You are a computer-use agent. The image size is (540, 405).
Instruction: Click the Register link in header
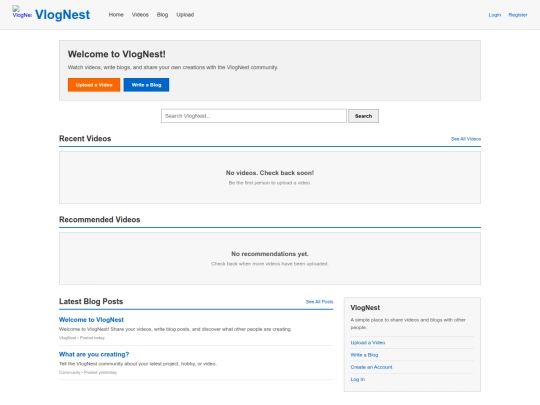pos(518,15)
